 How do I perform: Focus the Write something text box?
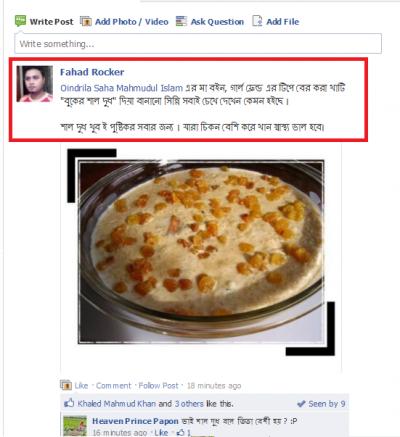point(198,44)
